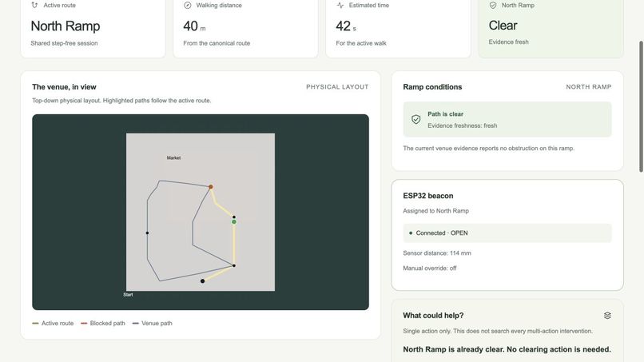Click The venue, in view heading
644x362 pixels.
(64, 86)
